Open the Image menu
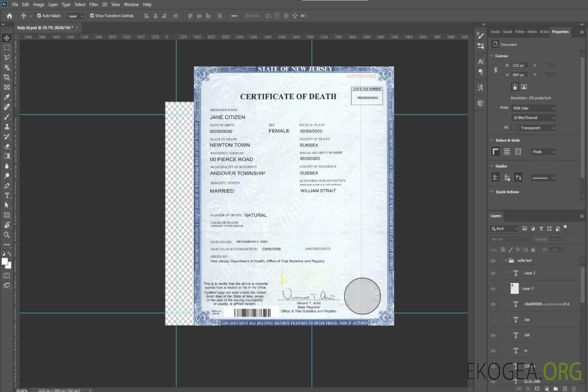The image size is (588, 392). [x=38, y=4]
